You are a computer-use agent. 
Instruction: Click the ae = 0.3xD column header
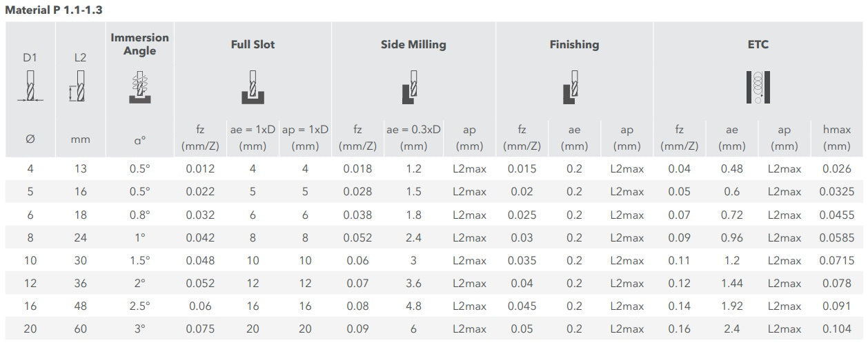pyautogui.click(x=413, y=137)
